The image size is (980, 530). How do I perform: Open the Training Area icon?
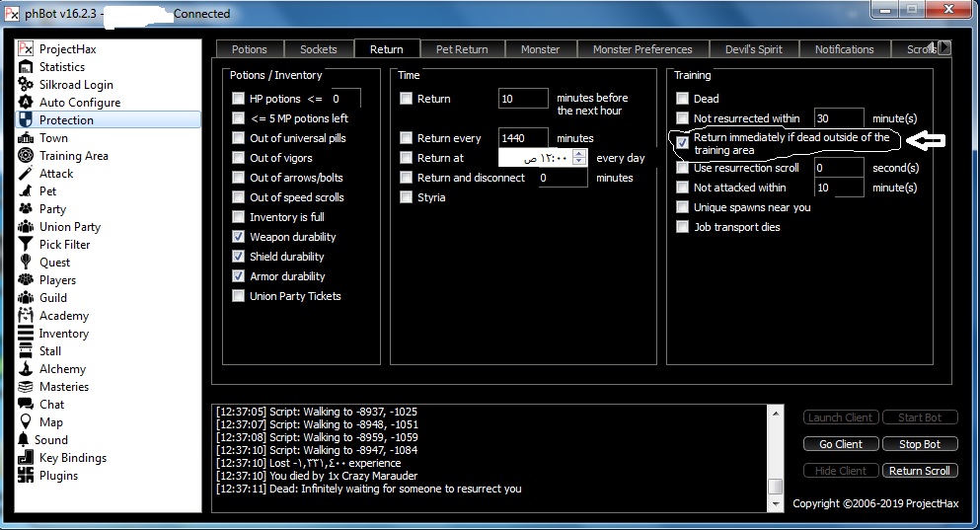[26, 156]
